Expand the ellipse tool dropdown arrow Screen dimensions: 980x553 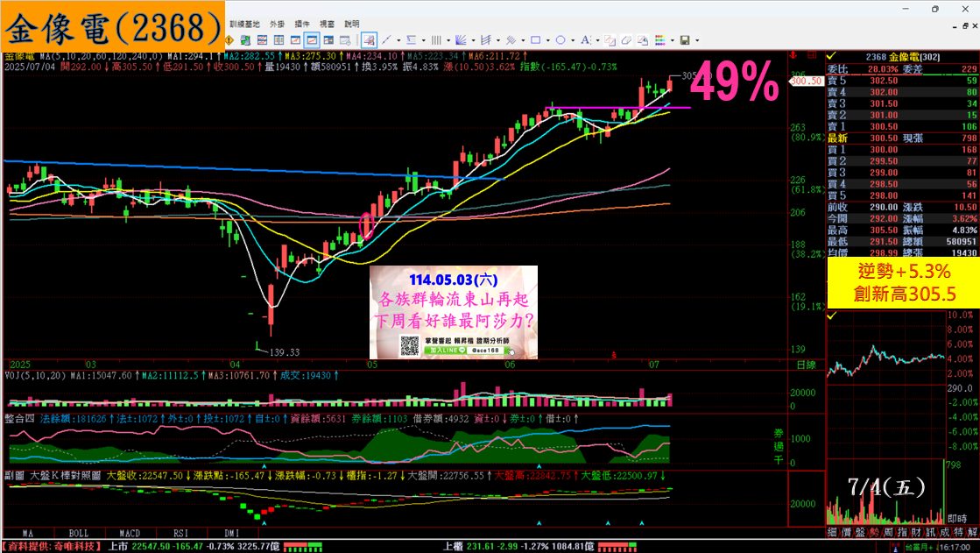[573, 40]
